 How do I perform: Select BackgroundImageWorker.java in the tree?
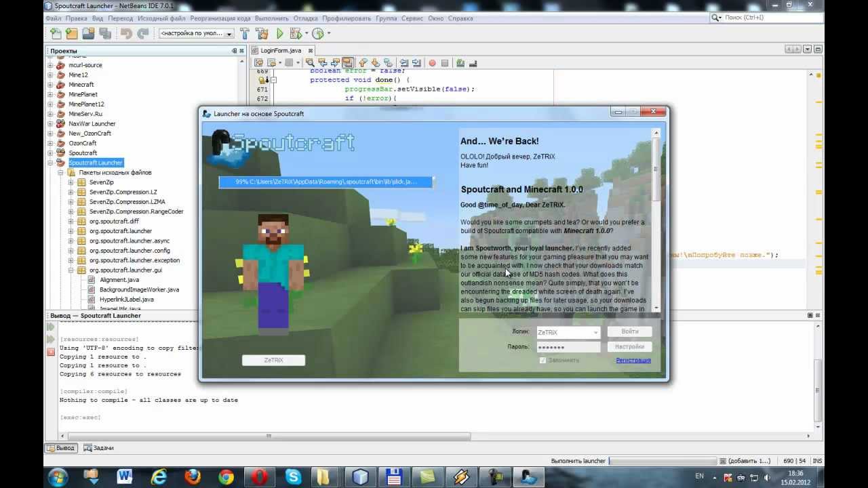tap(139, 289)
